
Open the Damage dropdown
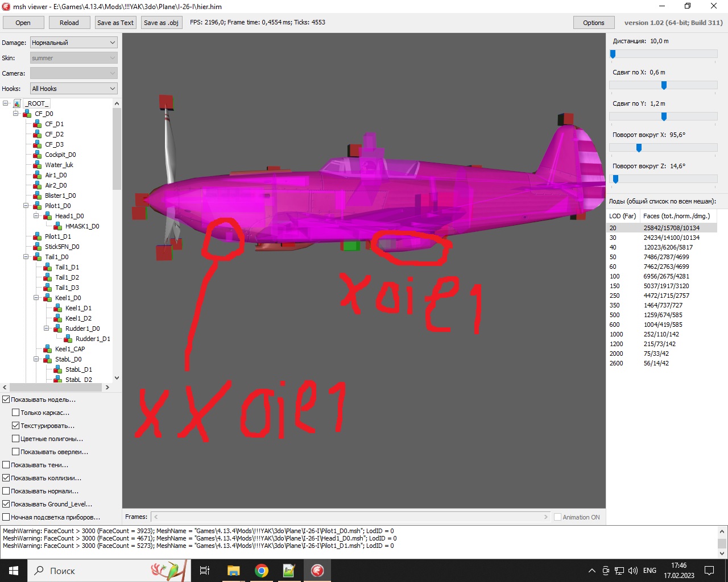coord(74,43)
